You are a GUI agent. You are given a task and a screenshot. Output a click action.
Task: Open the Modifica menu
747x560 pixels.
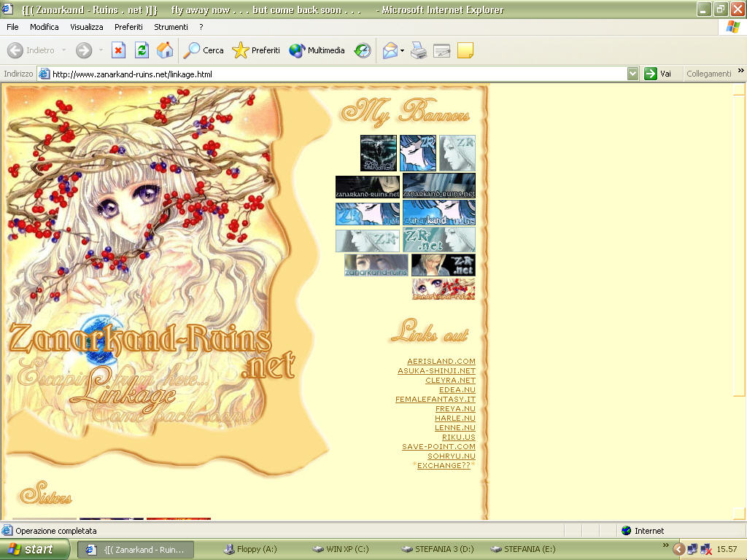(44, 27)
